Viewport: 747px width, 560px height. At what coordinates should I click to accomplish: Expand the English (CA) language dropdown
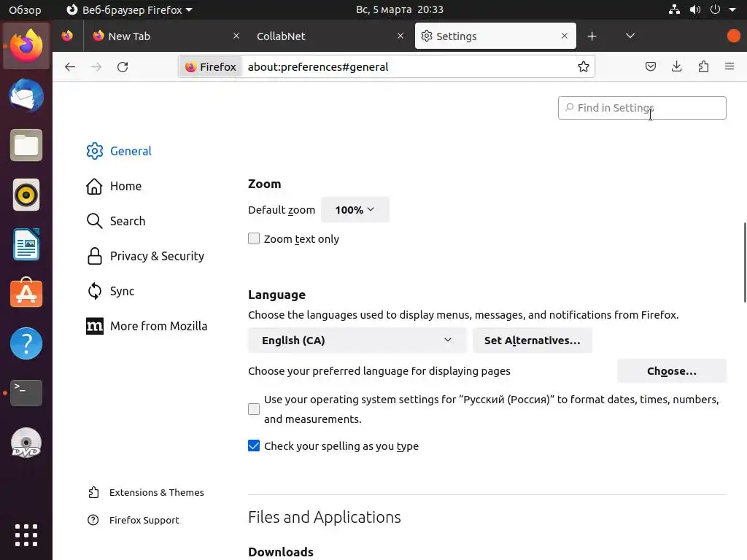pos(357,341)
